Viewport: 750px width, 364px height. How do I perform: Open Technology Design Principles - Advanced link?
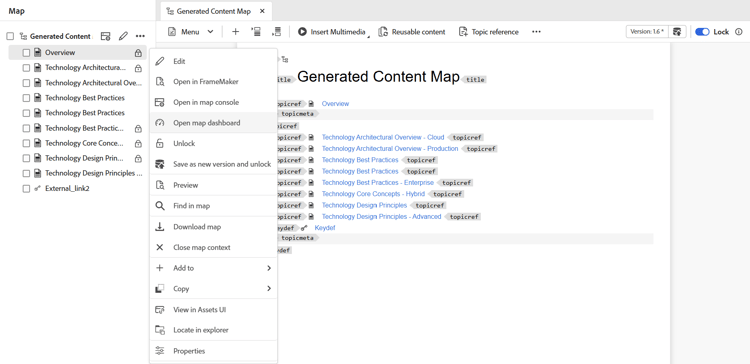381,217
